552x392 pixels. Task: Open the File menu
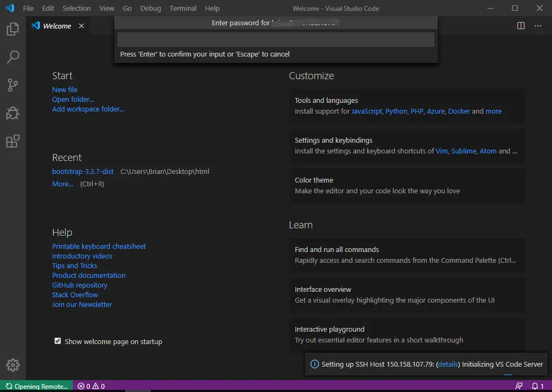coord(28,8)
